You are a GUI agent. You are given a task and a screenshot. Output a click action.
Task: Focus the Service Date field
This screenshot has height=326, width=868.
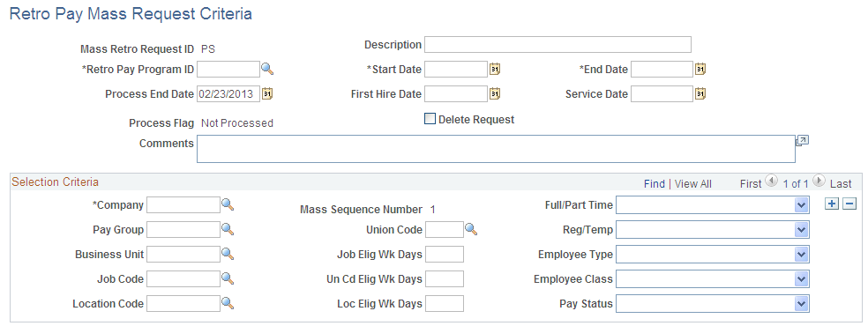point(662,94)
